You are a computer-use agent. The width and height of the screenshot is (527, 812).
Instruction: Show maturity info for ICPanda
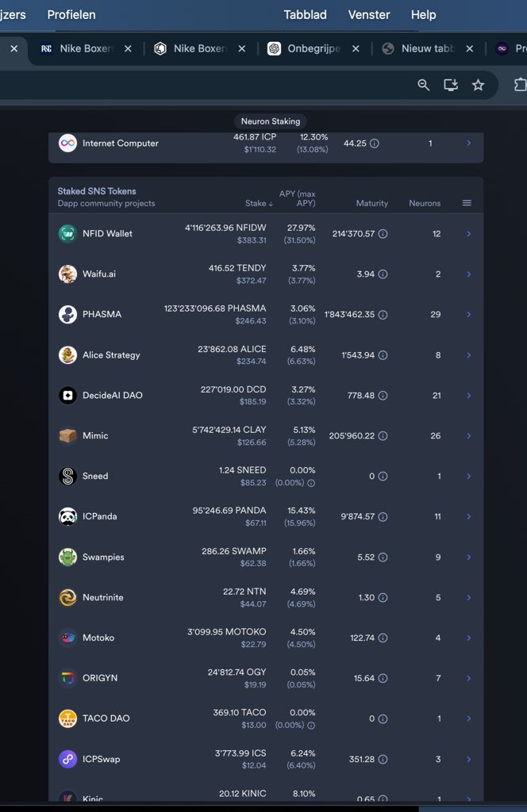tap(383, 517)
